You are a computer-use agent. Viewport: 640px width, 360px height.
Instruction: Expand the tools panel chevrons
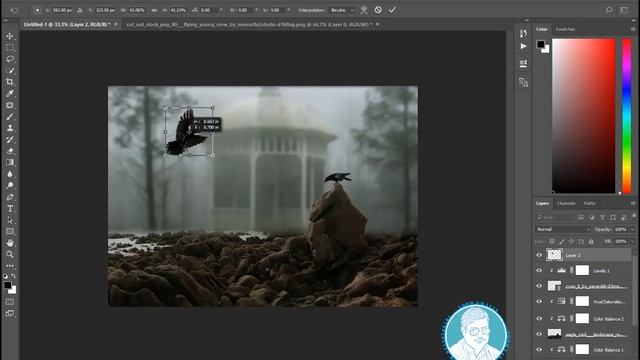[x=5, y=20]
